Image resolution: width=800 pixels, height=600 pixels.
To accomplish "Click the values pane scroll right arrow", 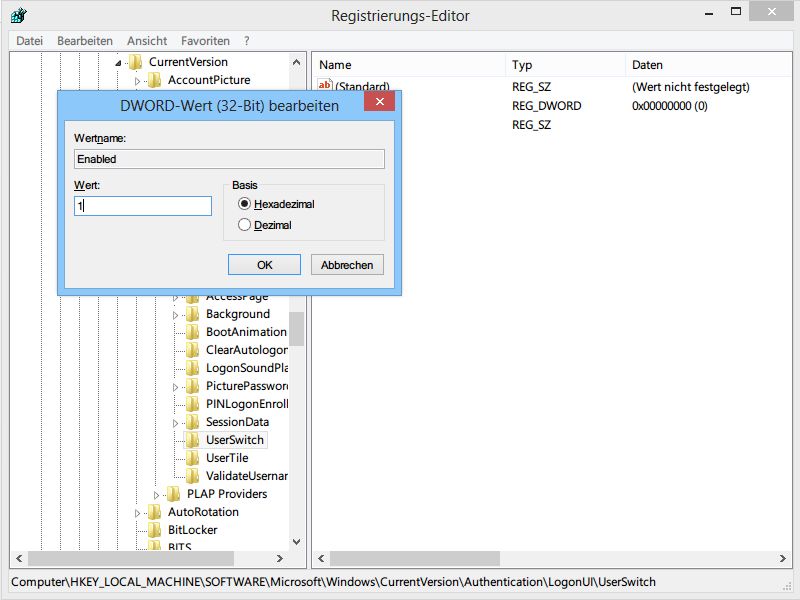I will pyautogui.click(x=783, y=559).
